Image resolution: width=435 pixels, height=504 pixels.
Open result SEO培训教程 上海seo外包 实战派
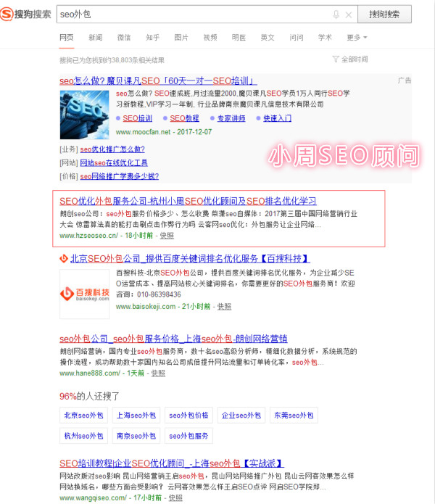point(172,463)
